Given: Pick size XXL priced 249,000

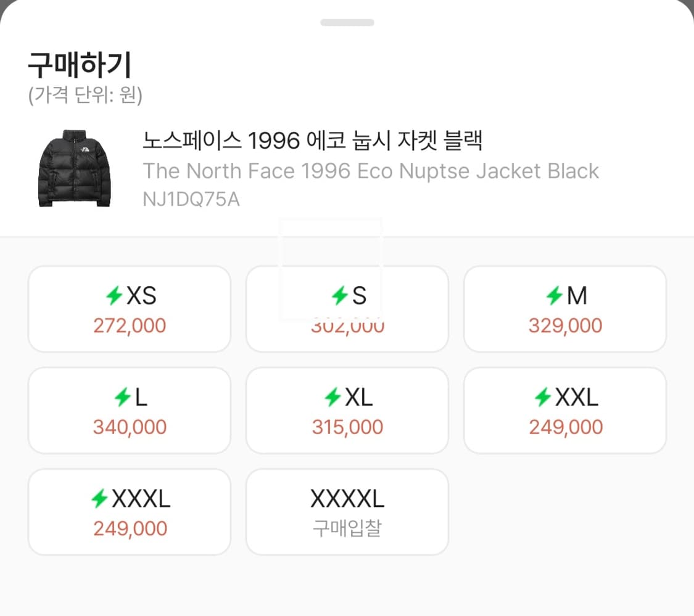Looking at the screenshot, I should click(565, 409).
